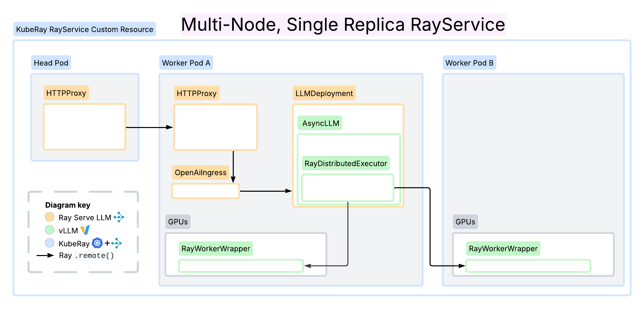
Task: Click the Ray logo after the plus sign
Action: click(116, 243)
